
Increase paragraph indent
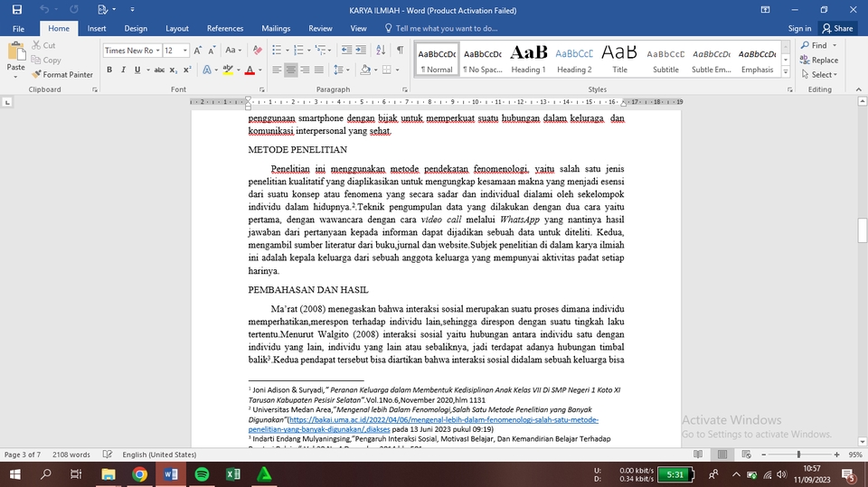coord(361,51)
